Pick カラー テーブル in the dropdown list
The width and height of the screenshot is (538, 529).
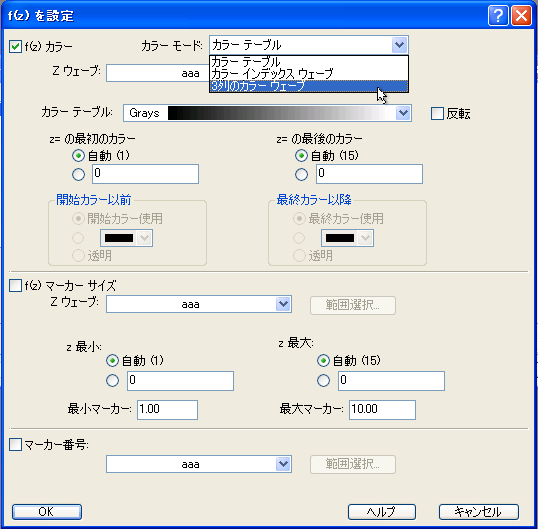coord(309,62)
